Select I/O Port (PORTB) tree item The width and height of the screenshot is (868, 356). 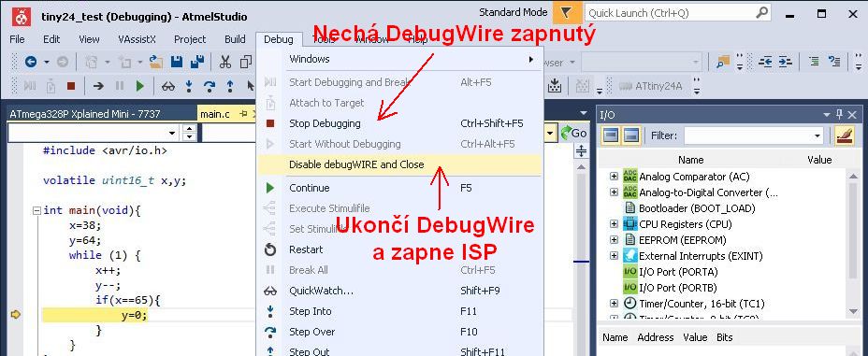677,288
